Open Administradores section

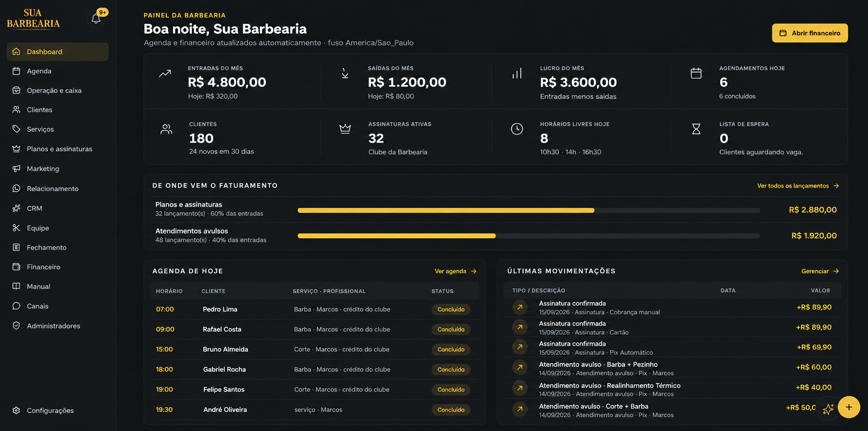58,326
